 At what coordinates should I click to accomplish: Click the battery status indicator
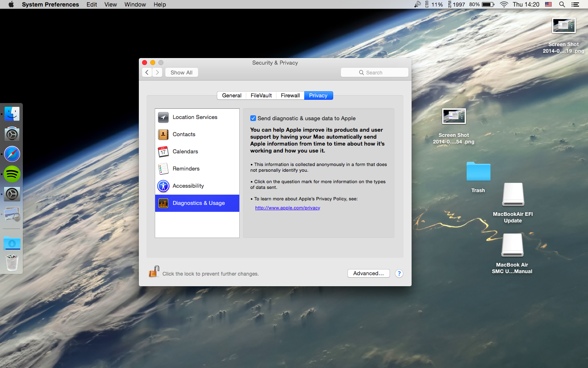(482, 4)
